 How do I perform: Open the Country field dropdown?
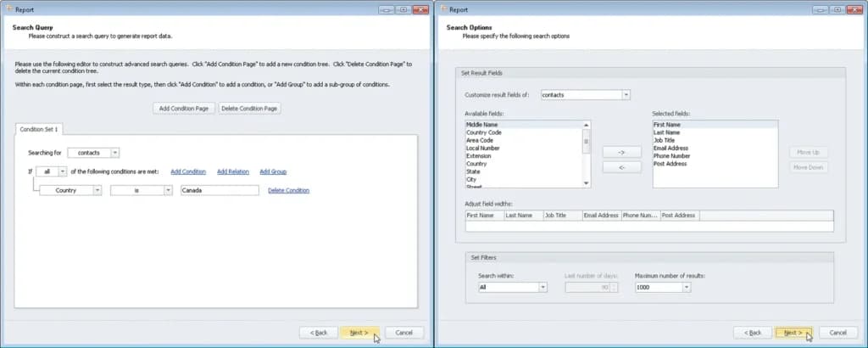[97, 190]
